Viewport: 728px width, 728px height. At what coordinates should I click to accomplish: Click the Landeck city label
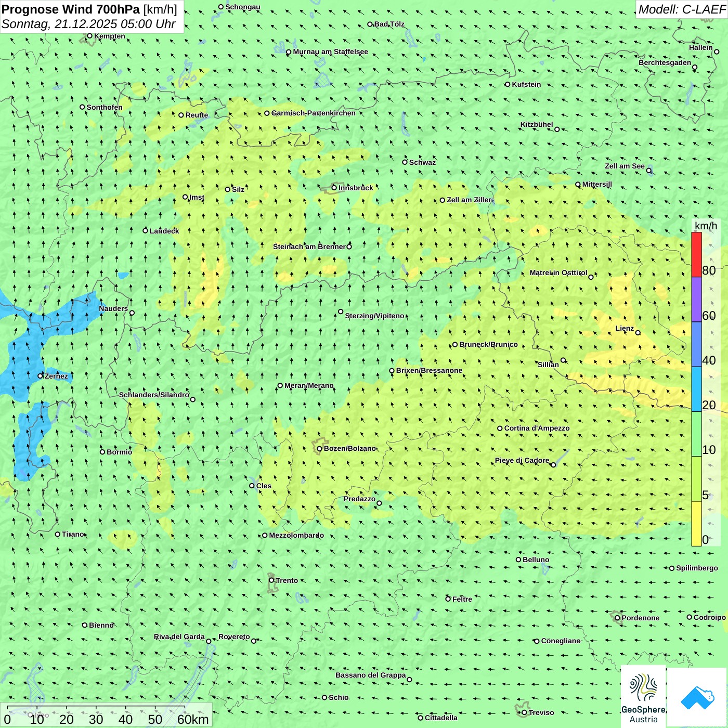tap(164, 231)
